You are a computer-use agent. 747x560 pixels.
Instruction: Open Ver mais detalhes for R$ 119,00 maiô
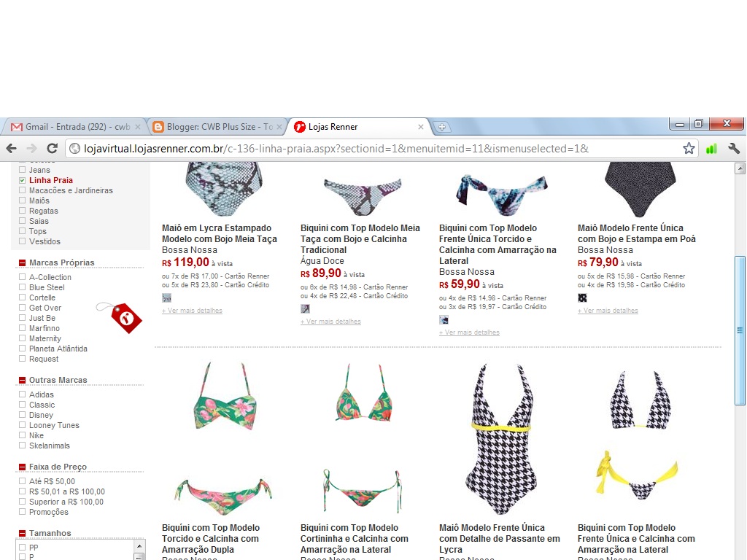[x=192, y=311]
